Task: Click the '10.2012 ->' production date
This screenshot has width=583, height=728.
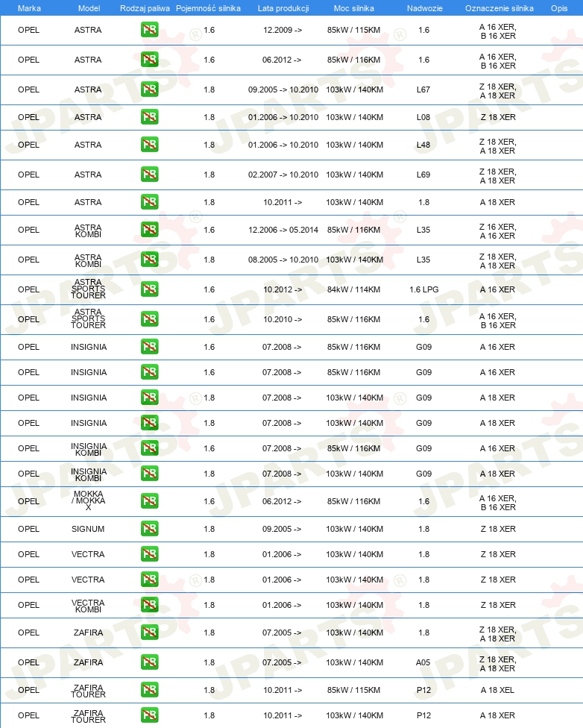Action: tap(283, 289)
